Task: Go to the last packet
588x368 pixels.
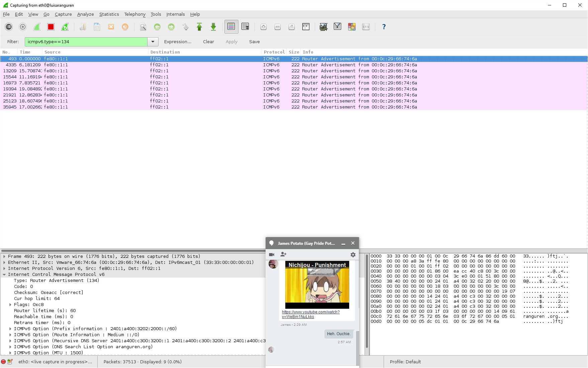Action: pos(213,27)
